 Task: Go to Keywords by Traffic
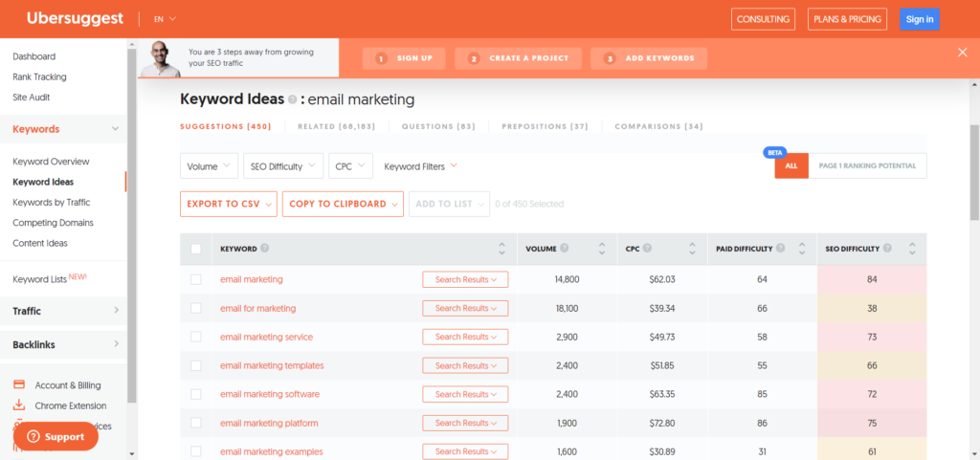pos(52,202)
